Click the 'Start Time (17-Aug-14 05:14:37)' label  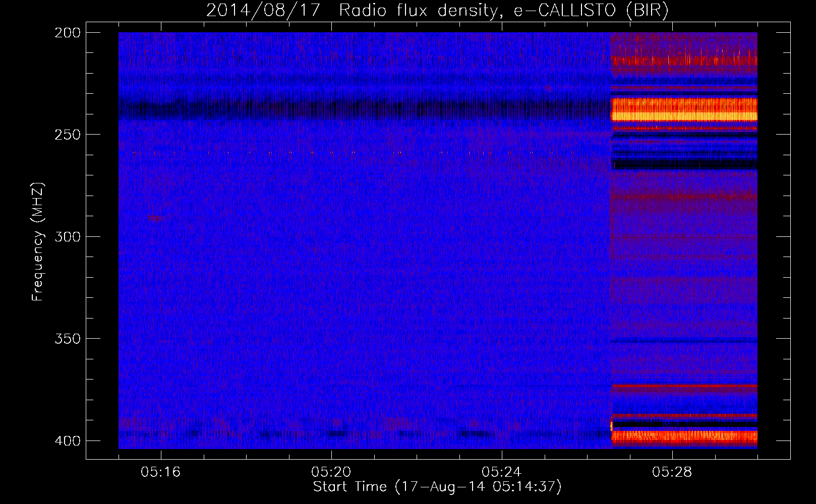click(437, 487)
